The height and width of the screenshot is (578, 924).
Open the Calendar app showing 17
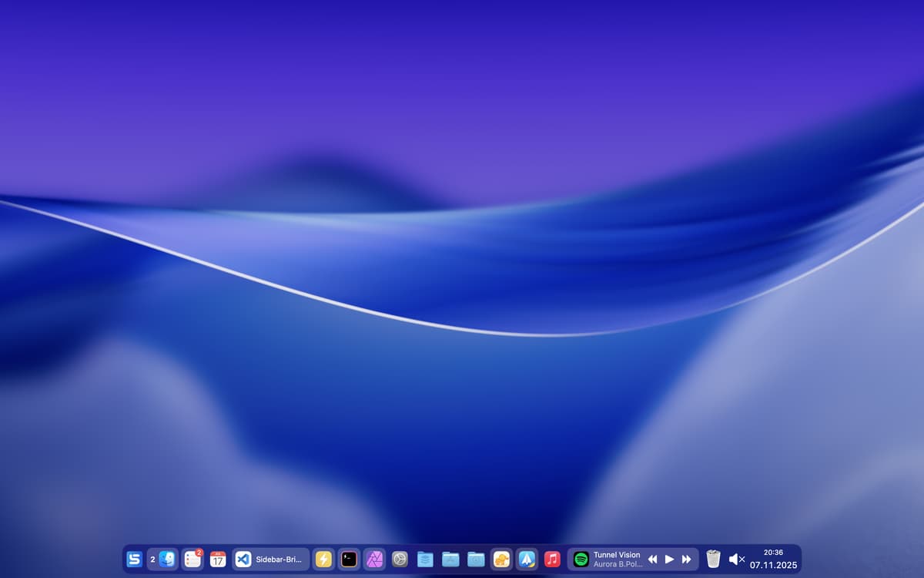[x=218, y=560]
